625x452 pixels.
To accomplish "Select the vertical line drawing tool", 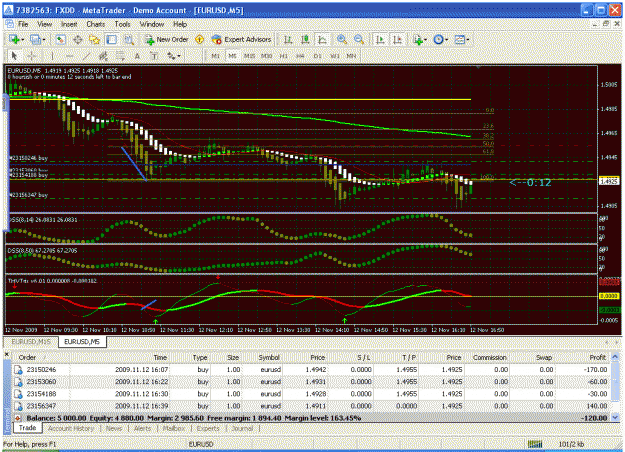I will (52, 56).
